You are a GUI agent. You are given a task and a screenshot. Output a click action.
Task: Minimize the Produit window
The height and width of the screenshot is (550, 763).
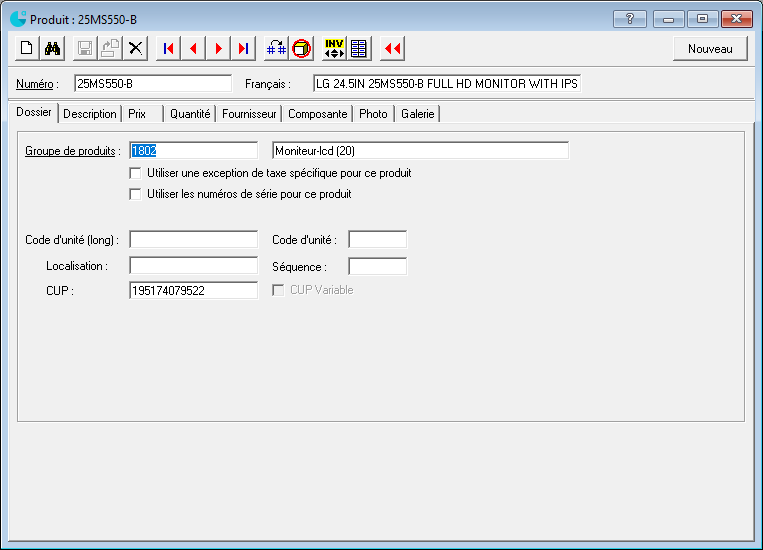tap(669, 19)
